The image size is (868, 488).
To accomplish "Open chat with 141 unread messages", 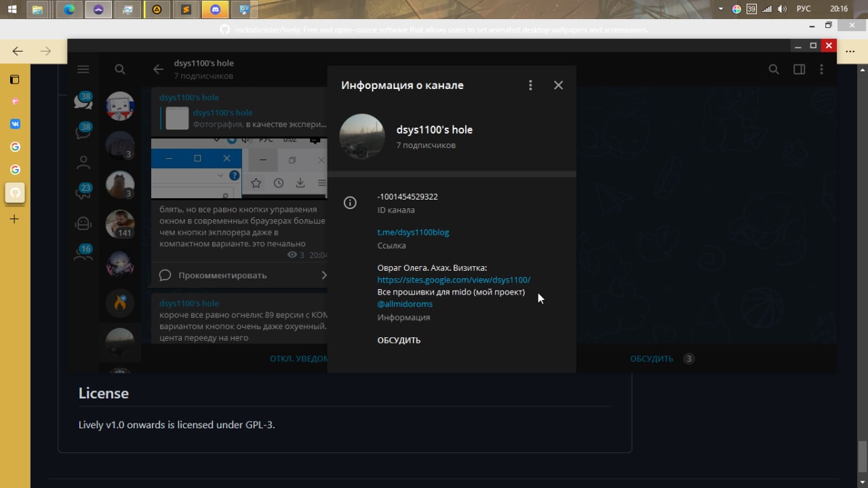I will tap(120, 224).
